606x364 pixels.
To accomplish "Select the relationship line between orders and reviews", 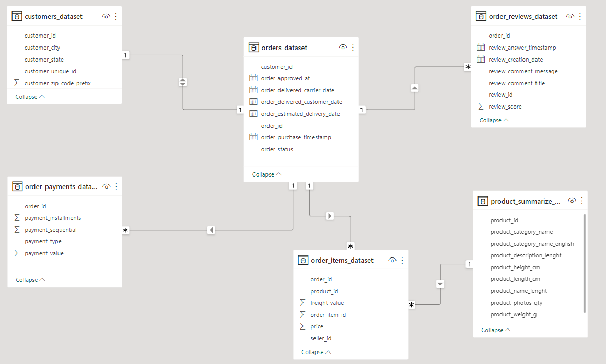I will [x=414, y=88].
